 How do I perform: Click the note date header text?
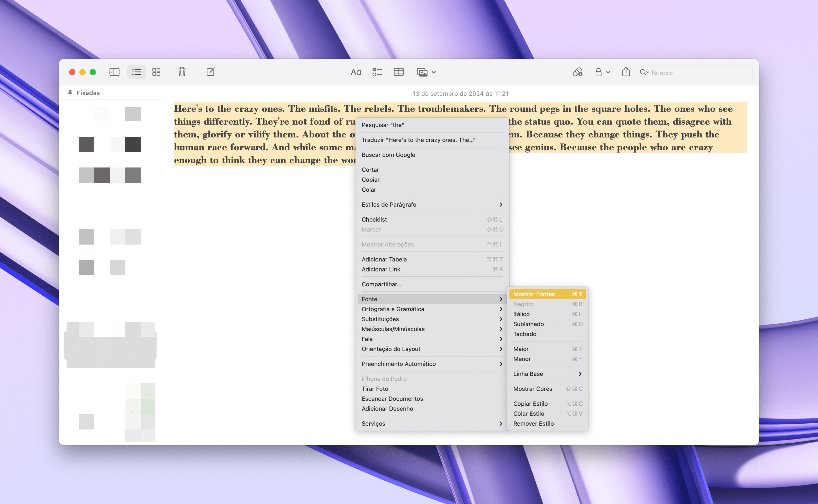click(x=460, y=94)
